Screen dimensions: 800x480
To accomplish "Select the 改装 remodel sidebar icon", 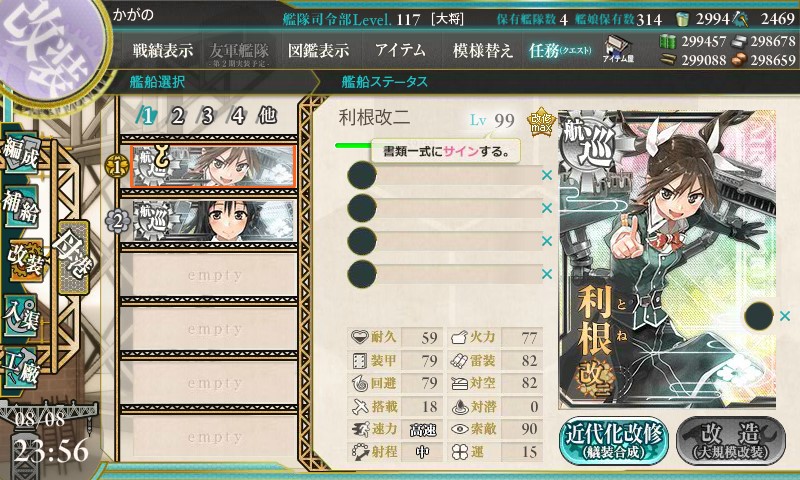I will pos(24,260).
